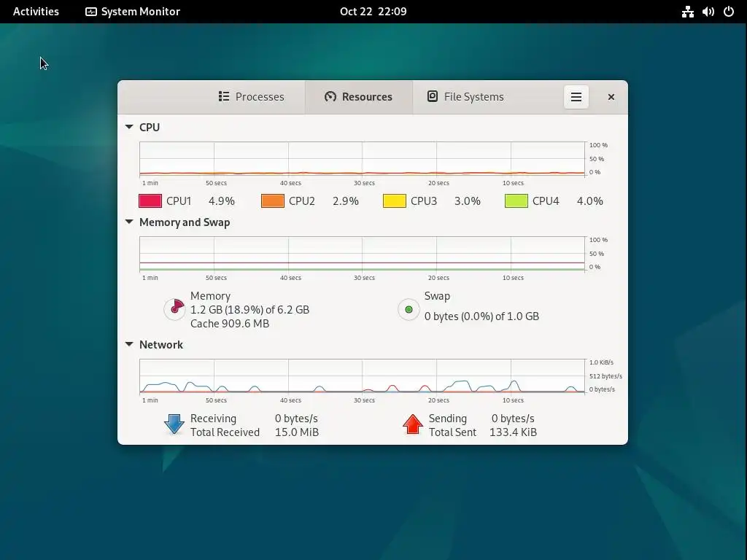This screenshot has width=747, height=560.
Task: Click the System Monitor app menu
Action: point(133,12)
